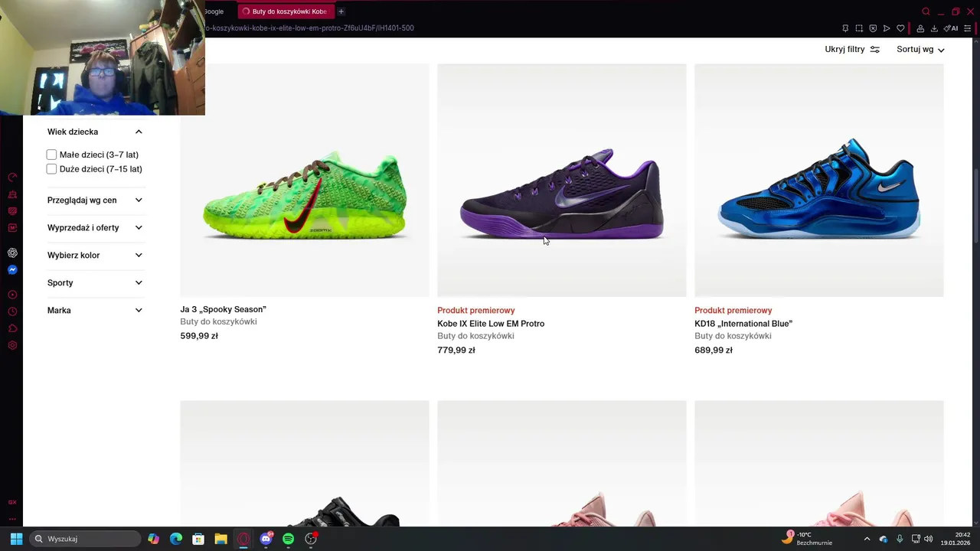Click the filter sliders icon beside Ukryj filtry
Image resolution: width=980 pixels, height=551 pixels.
[x=875, y=49]
